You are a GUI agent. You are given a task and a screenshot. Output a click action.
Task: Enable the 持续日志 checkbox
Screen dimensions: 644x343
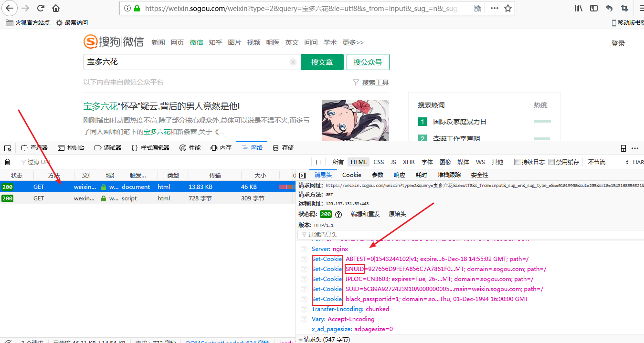(517, 162)
